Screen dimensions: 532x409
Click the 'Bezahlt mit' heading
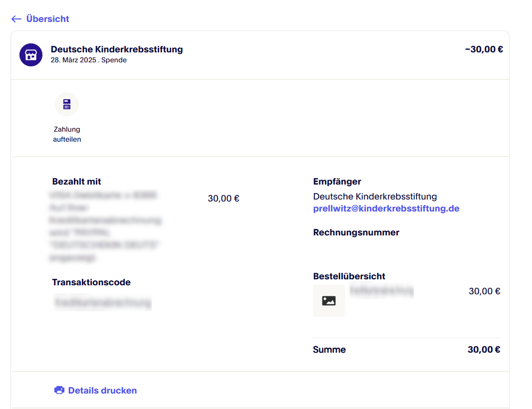click(x=76, y=182)
